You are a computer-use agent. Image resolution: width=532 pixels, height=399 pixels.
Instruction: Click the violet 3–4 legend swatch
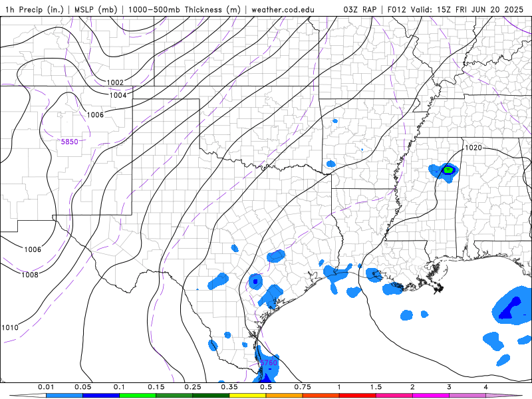[467, 396]
